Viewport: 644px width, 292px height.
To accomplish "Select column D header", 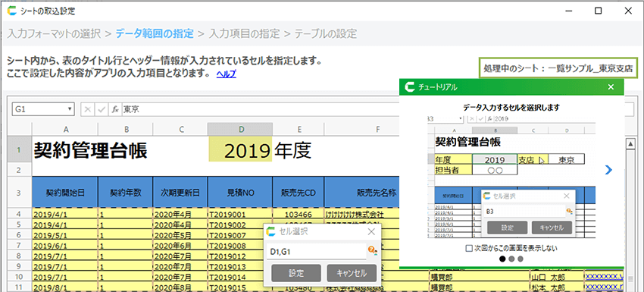I will 240,129.
